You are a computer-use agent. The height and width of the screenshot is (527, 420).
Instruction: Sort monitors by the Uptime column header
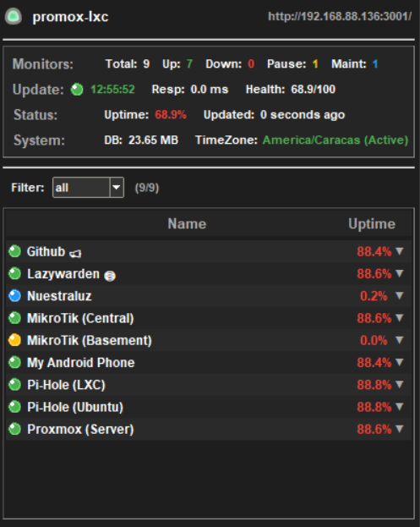372,224
